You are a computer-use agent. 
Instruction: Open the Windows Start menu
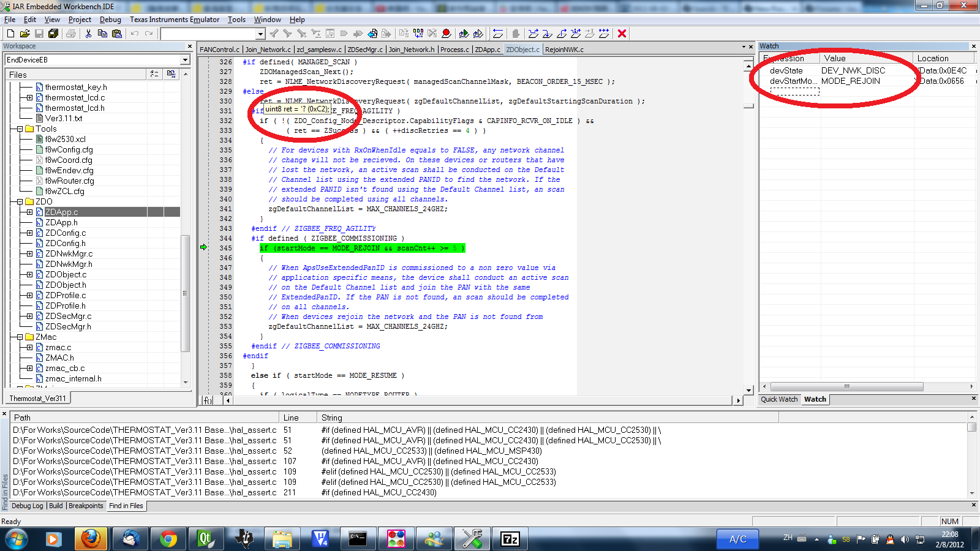(17, 539)
